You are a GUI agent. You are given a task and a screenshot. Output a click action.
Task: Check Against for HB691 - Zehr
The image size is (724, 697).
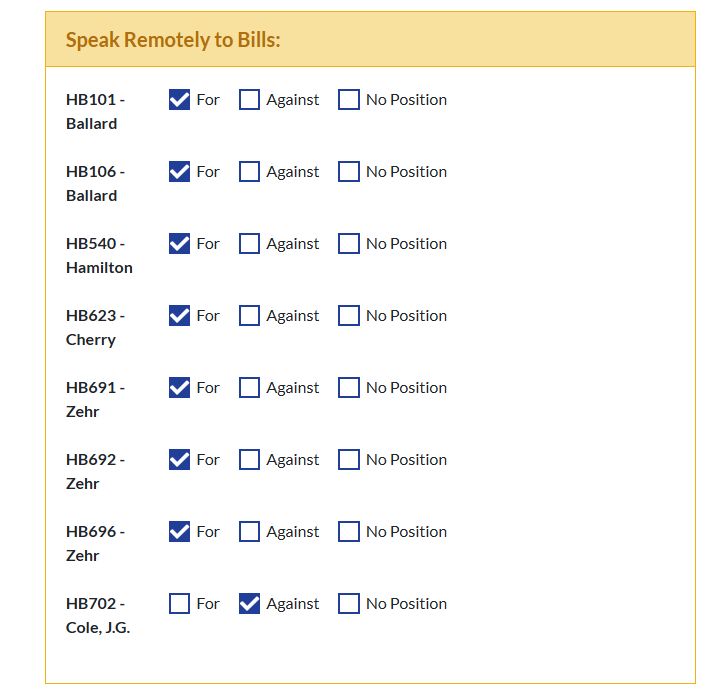point(250,388)
